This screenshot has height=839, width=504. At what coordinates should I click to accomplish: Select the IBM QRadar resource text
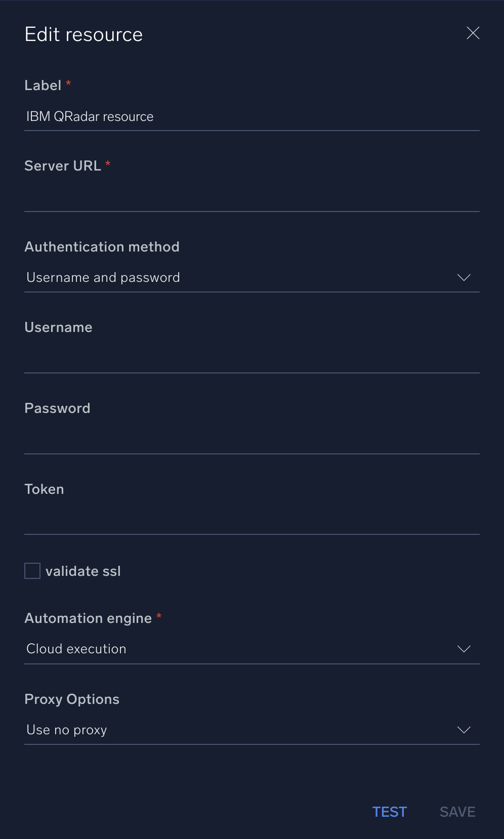coord(90,117)
